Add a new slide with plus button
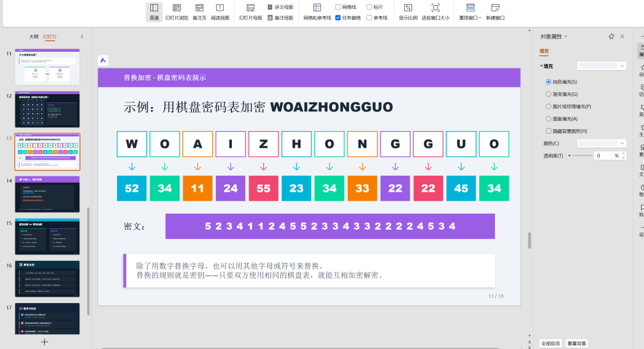Viewport: 644px width, 349px height. coord(44,342)
